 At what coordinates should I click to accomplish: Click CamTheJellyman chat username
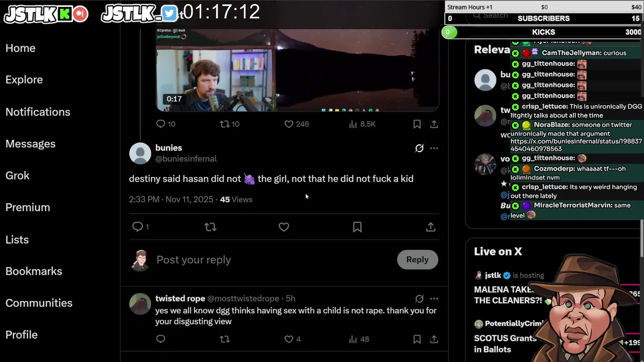click(571, 53)
